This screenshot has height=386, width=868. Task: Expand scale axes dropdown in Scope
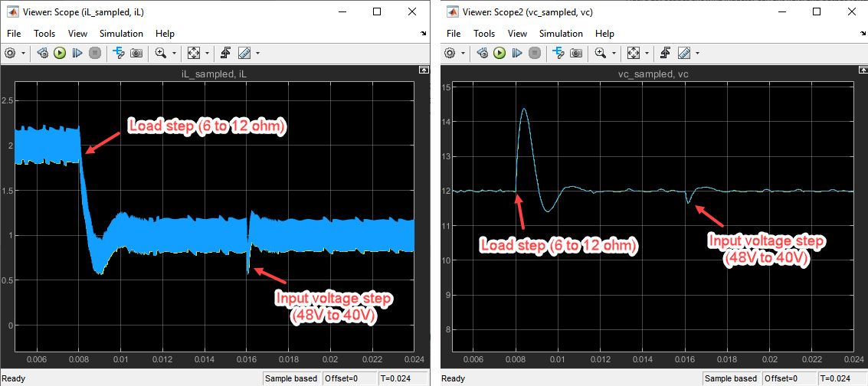pyautogui.click(x=207, y=54)
